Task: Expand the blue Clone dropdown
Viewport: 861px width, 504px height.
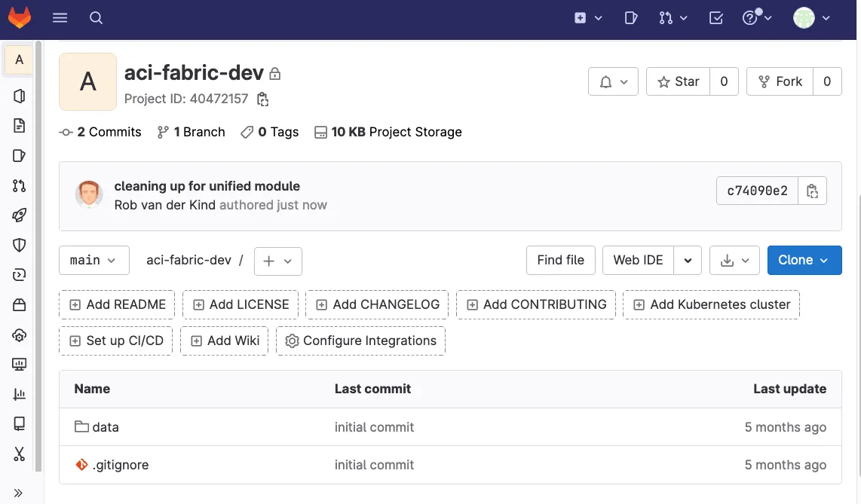Action: coord(804,260)
